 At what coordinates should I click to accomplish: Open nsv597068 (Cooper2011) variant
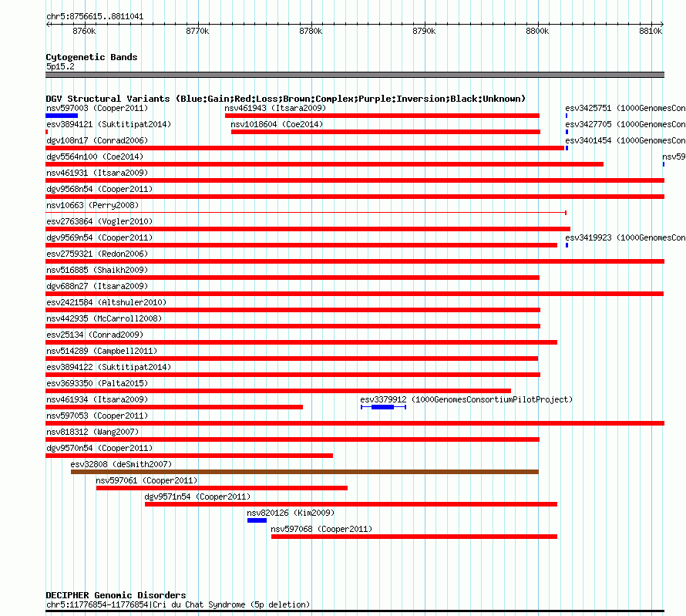414,537
